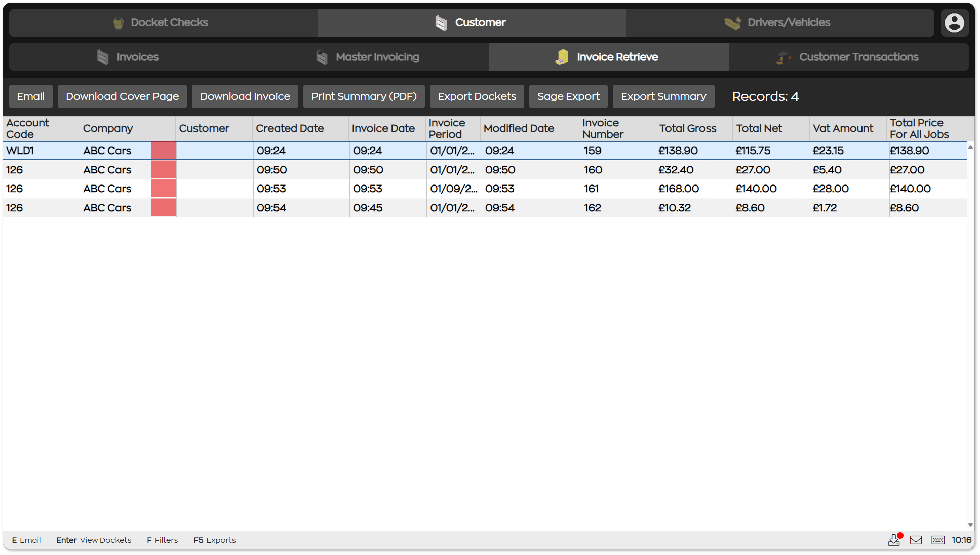Image resolution: width=980 pixels, height=555 pixels.
Task: Open the Master Invoicing sub-tab
Action: pyautogui.click(x=369, y=57)
